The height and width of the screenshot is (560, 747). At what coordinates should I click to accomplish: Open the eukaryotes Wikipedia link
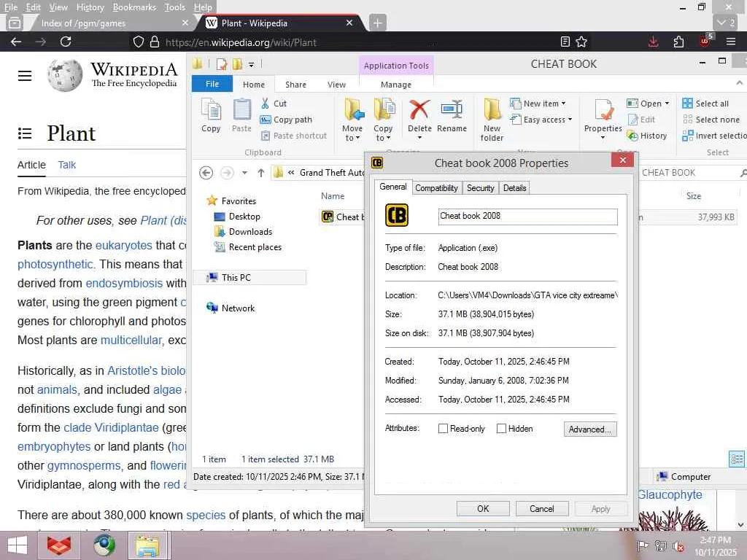(124, 245)
